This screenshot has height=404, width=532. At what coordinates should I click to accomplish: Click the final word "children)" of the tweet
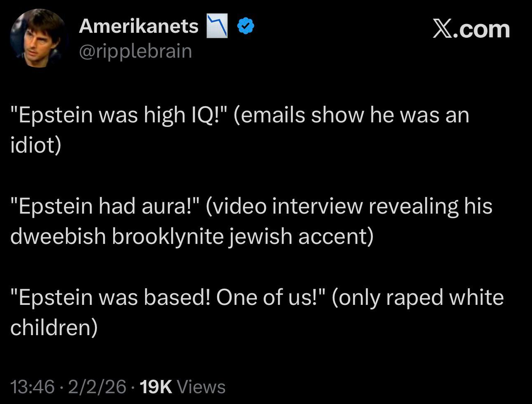click(54, 327)
